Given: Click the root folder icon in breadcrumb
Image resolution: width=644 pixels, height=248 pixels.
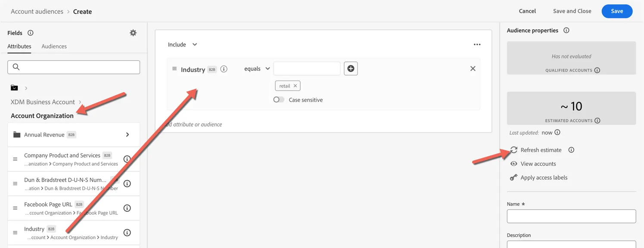Looking at the screenshot, I should [x=14, y=88].
